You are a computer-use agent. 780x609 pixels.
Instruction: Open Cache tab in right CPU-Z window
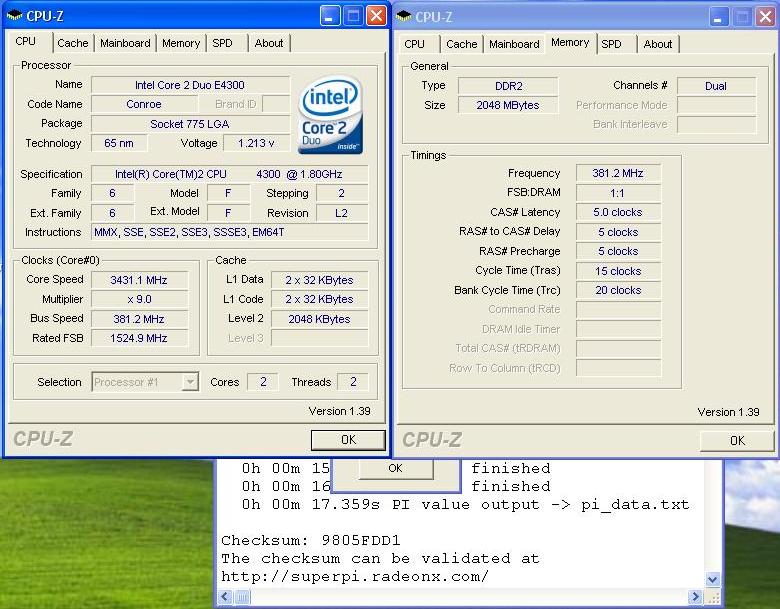[x=462, y=44]
